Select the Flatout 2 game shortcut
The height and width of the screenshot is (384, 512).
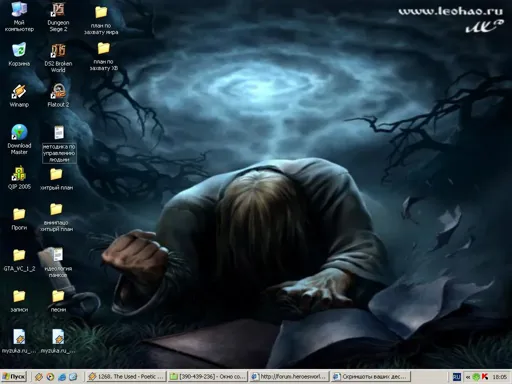[58, 95]
